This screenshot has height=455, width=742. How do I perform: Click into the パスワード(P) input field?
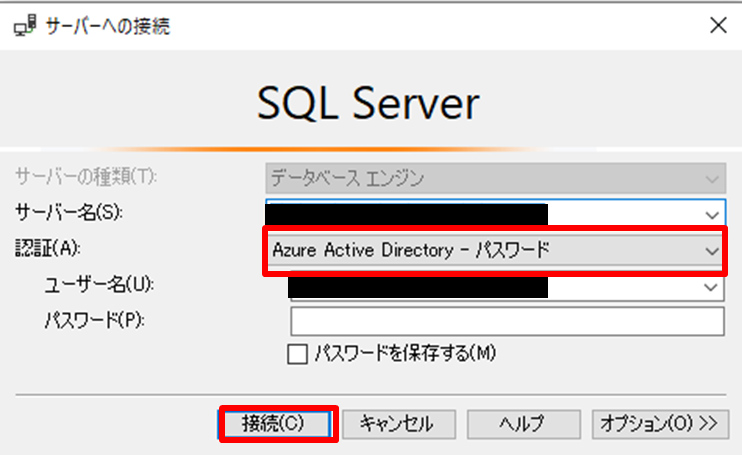point(507,322)
